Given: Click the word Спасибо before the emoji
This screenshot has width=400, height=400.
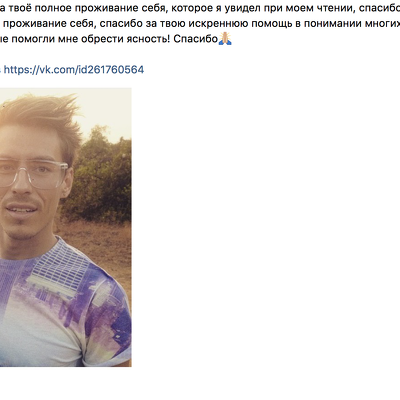Looking at the screenshot, I should click(196, 39).
